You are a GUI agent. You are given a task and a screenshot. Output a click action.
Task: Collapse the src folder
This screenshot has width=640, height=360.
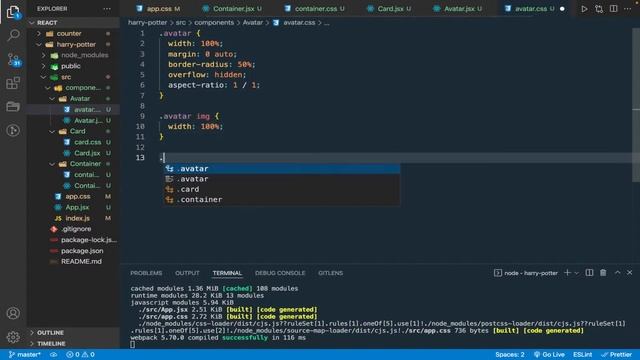coord(73,77)
